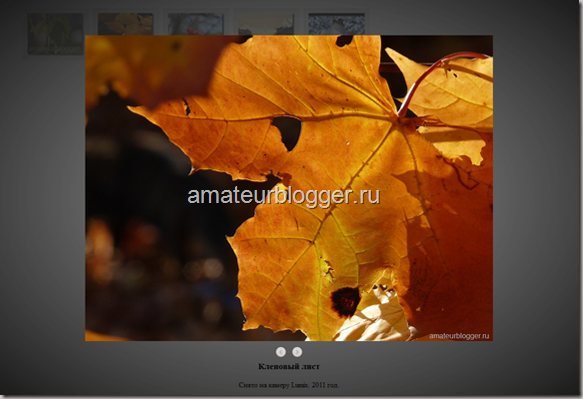Go to the previous image with left arrow
This screenshot has height=399, width=583.
click(281, 352)
